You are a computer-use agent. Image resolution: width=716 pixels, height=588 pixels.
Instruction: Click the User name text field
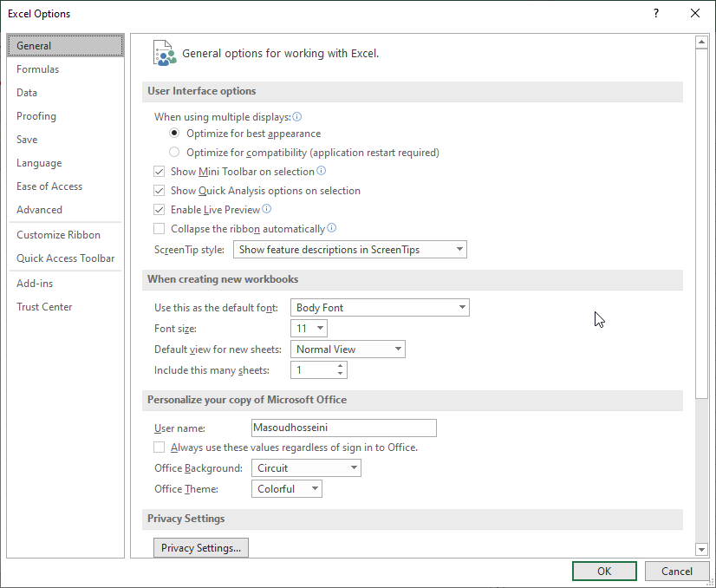tap(344, 428)
